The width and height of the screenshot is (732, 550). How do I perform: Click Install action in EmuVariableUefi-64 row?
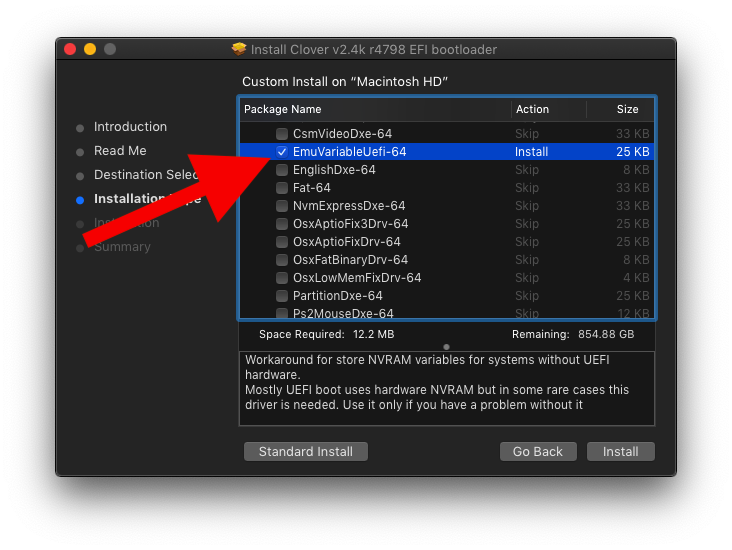531,152
